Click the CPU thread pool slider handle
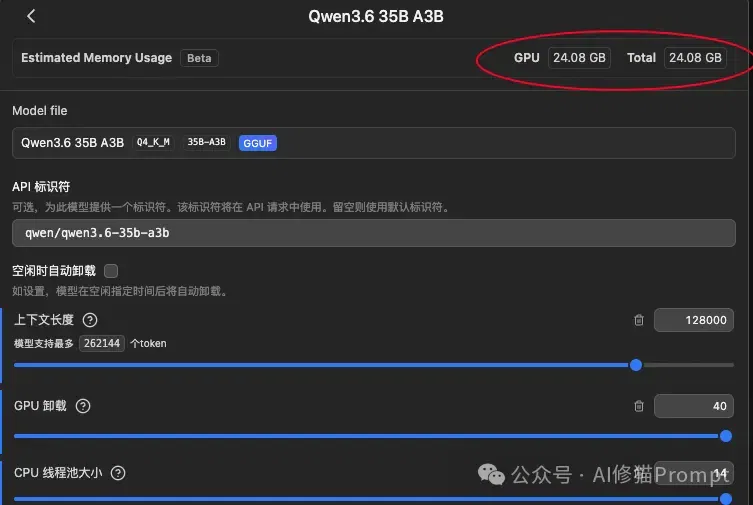Viewport: 753px width, 505px height. click(x=726, y=499)
